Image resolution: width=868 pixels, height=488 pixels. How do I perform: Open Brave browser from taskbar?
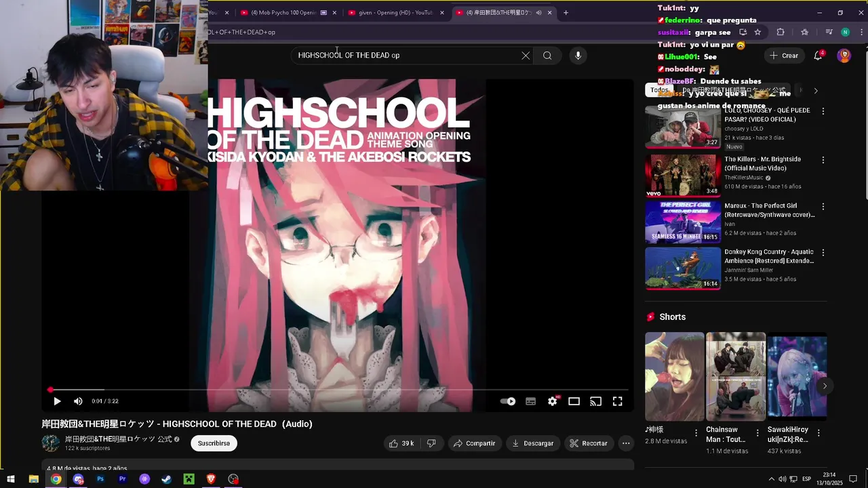pos(211,479)
